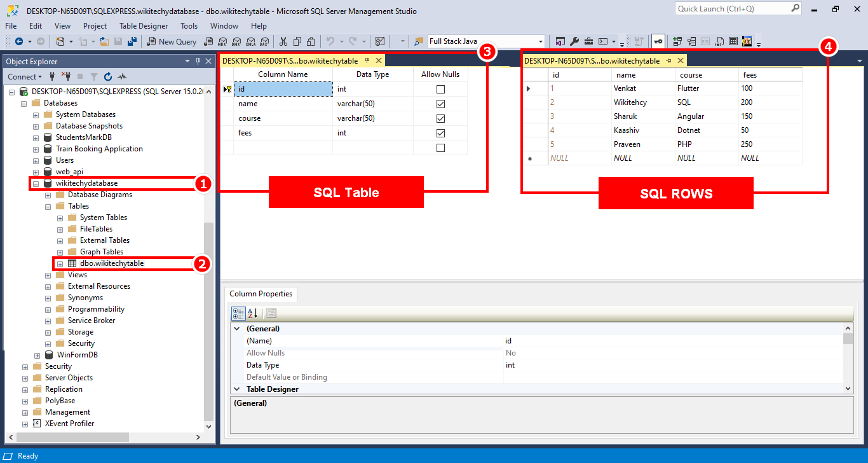
Task: Refresh the Object Explorer tree
Action: 107,76
